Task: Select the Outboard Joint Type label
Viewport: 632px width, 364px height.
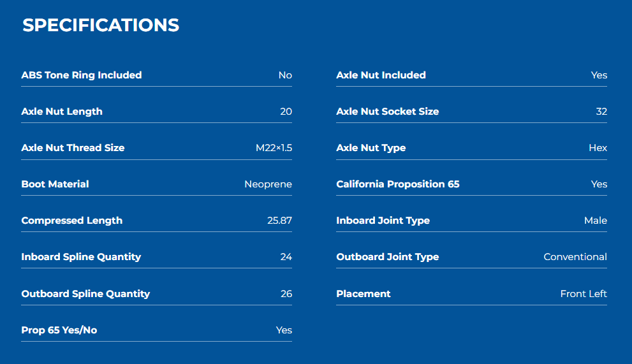Action: coord(388,257)
